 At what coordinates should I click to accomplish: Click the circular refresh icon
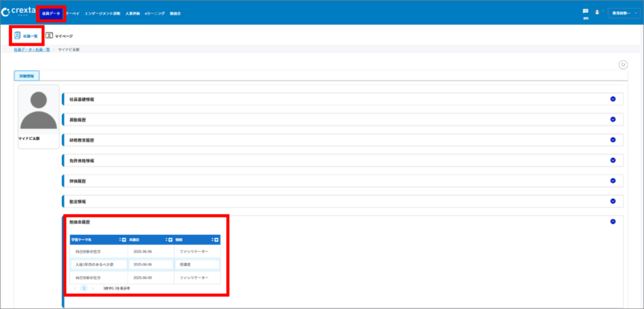click(623, 65)
